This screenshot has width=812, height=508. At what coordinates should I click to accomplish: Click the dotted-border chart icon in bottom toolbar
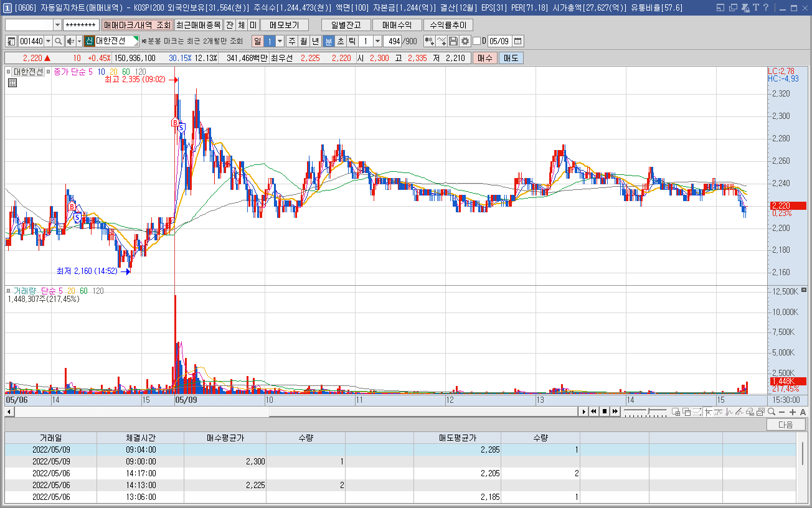click(697, 412)
